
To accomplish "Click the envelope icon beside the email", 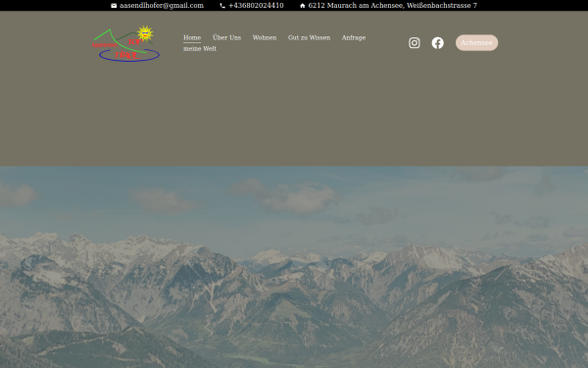I will tap(114, 6).
